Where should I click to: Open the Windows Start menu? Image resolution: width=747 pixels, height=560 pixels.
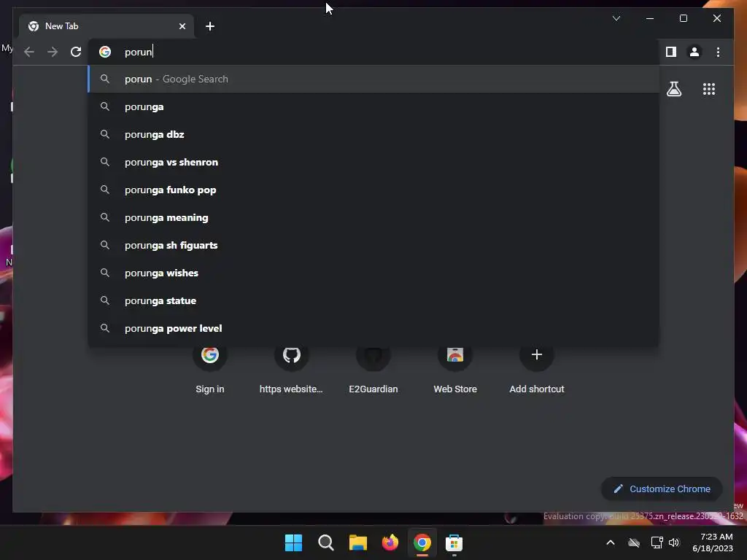pos(293,542)
